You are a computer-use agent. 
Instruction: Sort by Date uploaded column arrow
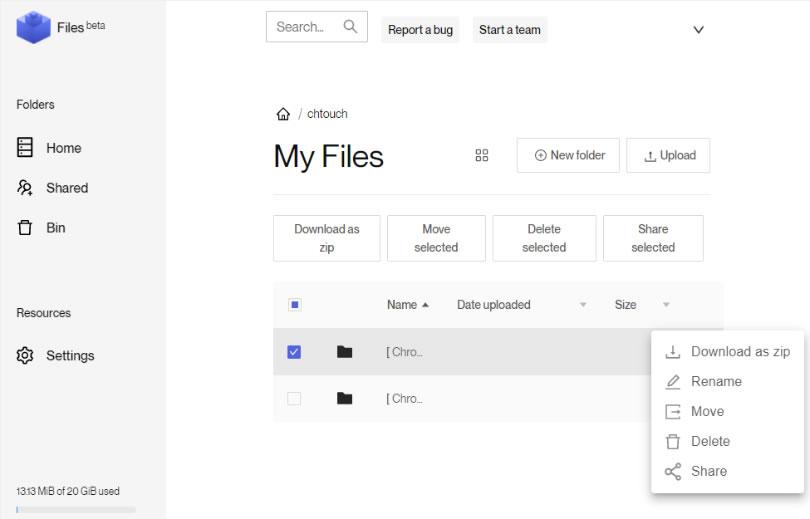click(x=583, y=305)
